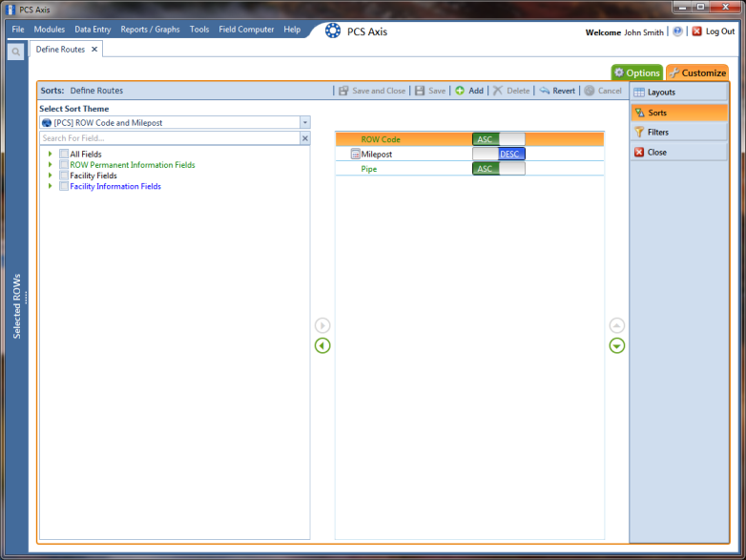746x560 pixels.
Task: Expand the All Fields tree node
Action: (50, 154)
